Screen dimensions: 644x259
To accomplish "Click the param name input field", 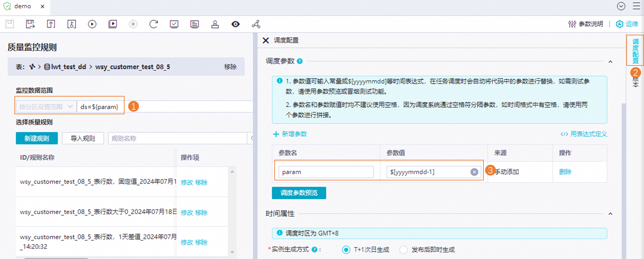I will [326, 172].
